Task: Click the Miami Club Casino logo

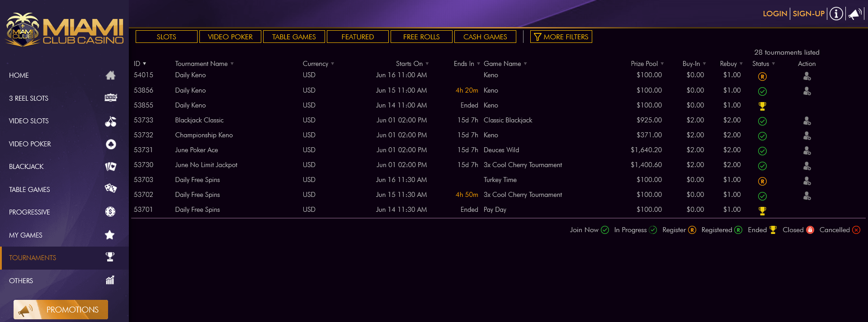Action: [64, 29]
